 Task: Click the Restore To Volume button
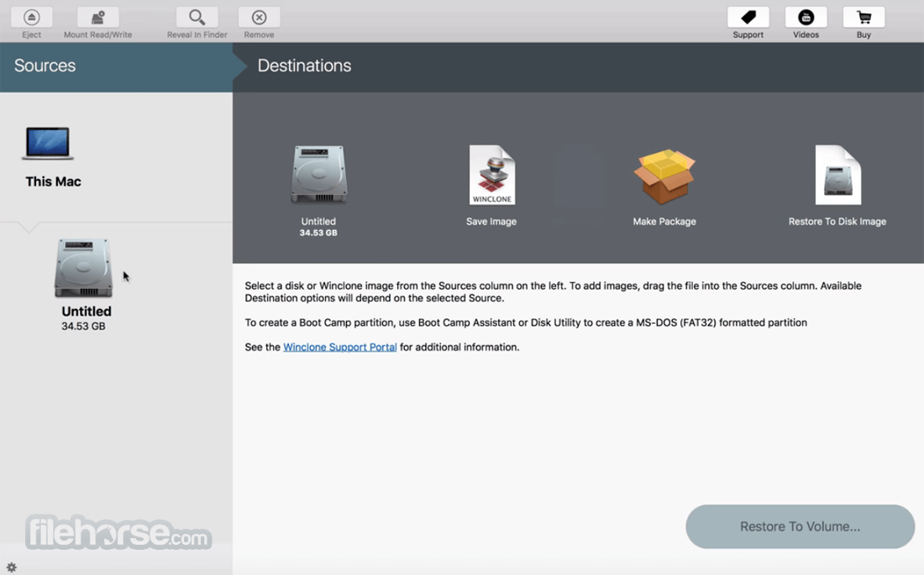pos(801,526)
